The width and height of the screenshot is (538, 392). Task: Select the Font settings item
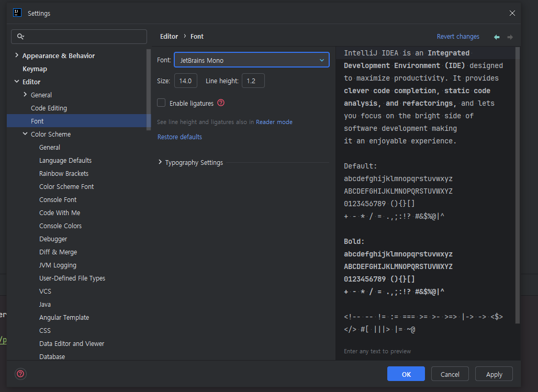(x=79, y=121)
